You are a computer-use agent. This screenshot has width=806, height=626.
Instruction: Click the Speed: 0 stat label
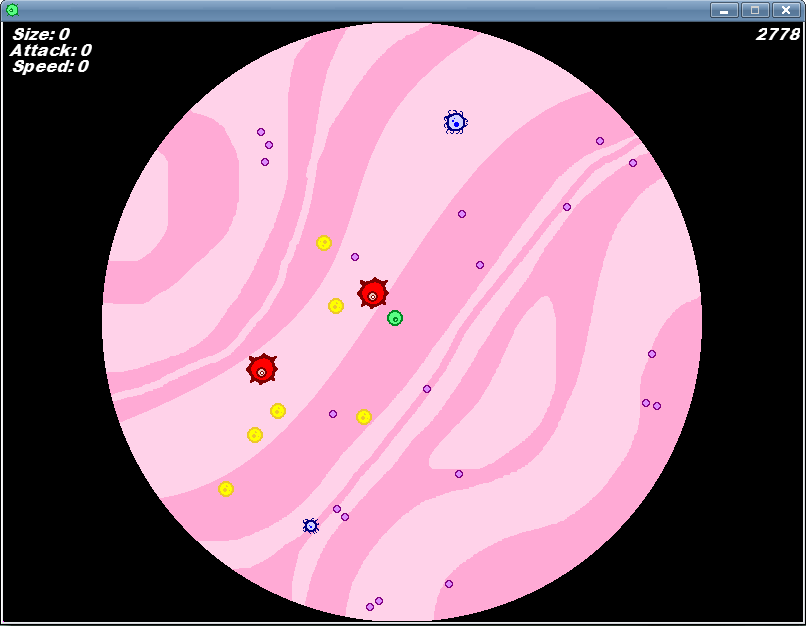coord(50,66)
